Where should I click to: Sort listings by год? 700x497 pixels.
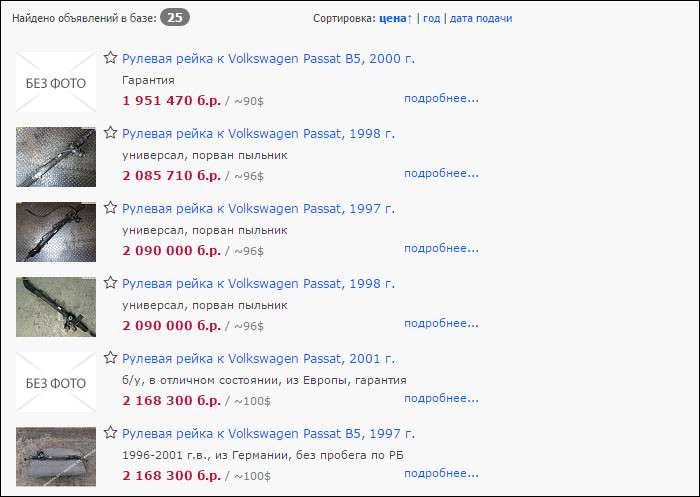coord(431,18)
